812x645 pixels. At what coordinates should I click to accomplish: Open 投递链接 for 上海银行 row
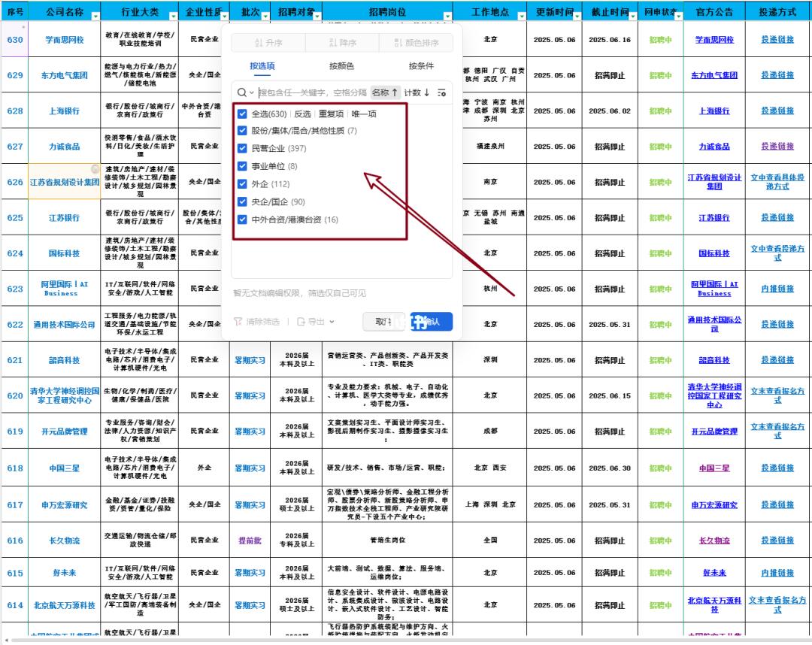coord(777,111)
